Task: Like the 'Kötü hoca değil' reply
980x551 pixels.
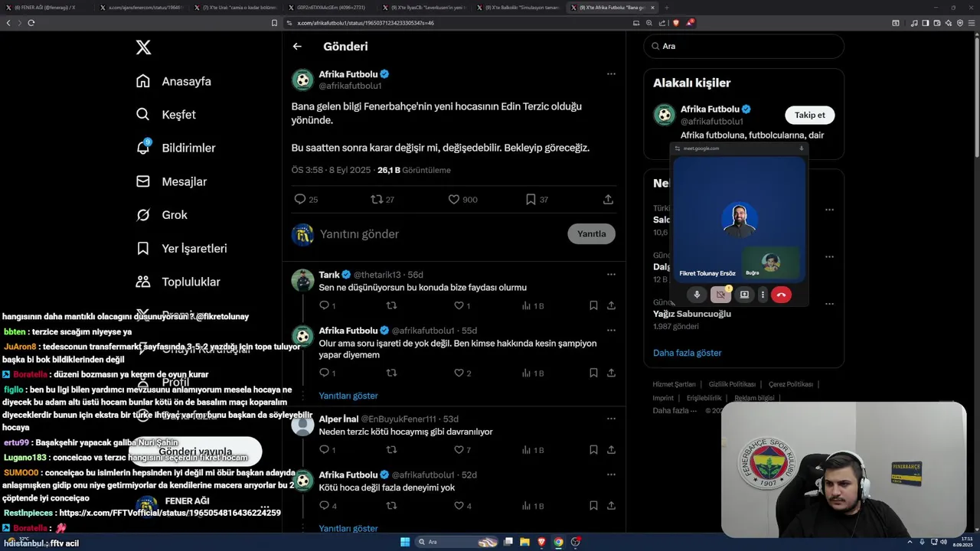Action: click(459, 506)
